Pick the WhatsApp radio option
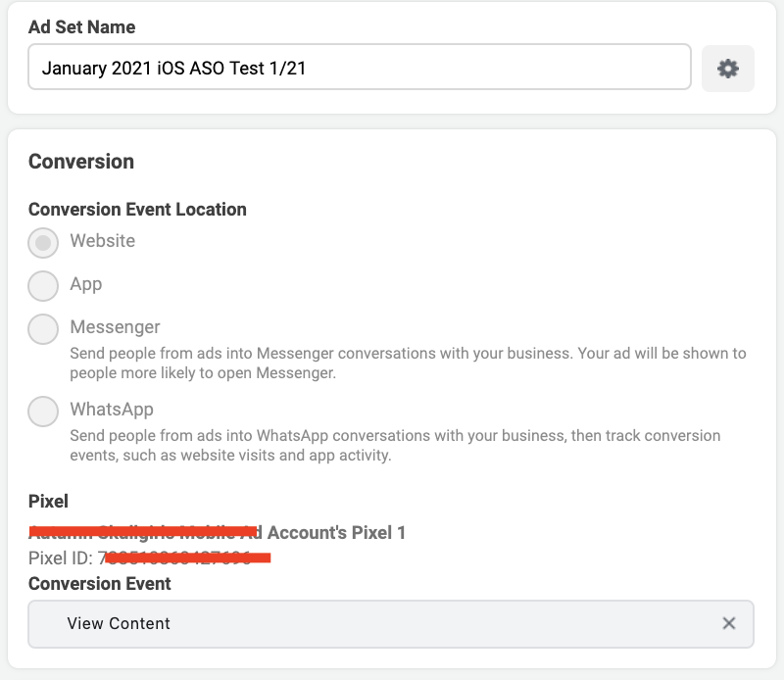The height and width of the screenshot is (680, 784). (x=43, y=411)
